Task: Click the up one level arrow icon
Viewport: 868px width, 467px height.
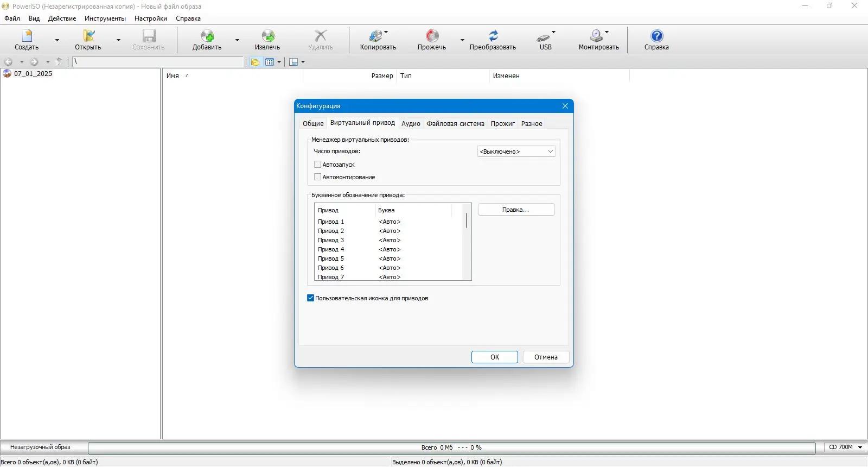Action: point(59,62)
